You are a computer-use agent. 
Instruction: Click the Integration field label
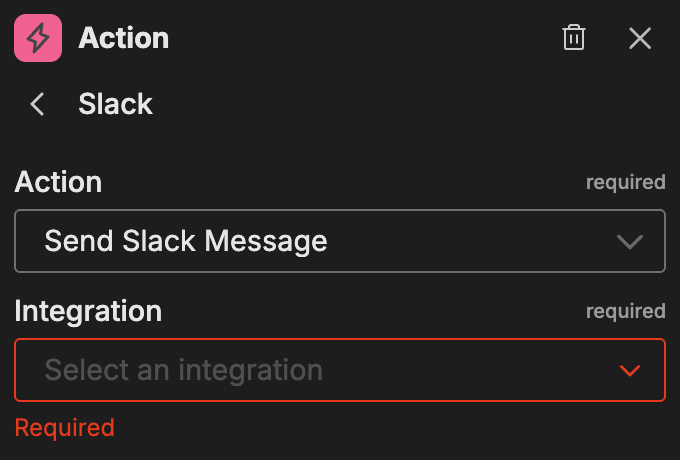(88, 311)
